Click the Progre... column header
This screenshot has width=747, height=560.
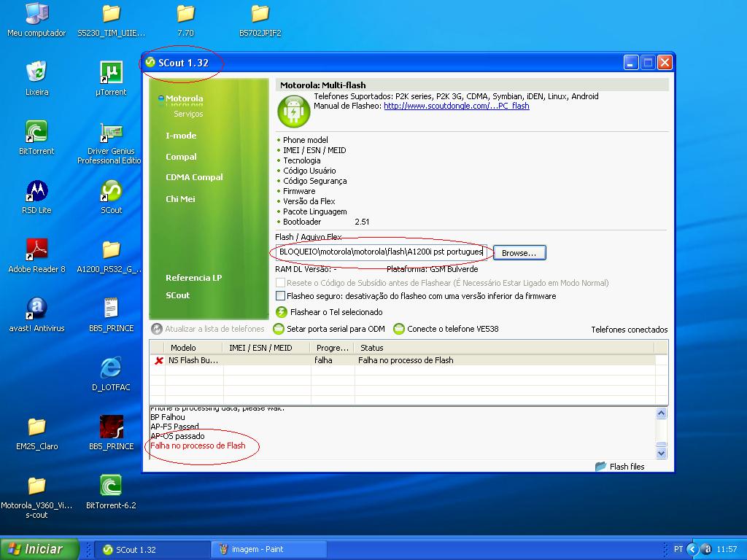coord(333,348)
